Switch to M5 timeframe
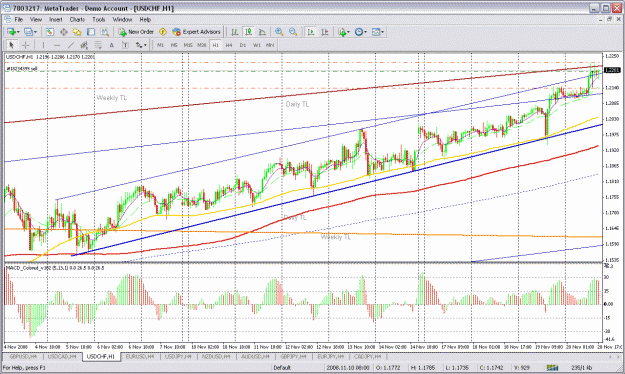Viewport: 625px width, 374px height. (174, 45)
